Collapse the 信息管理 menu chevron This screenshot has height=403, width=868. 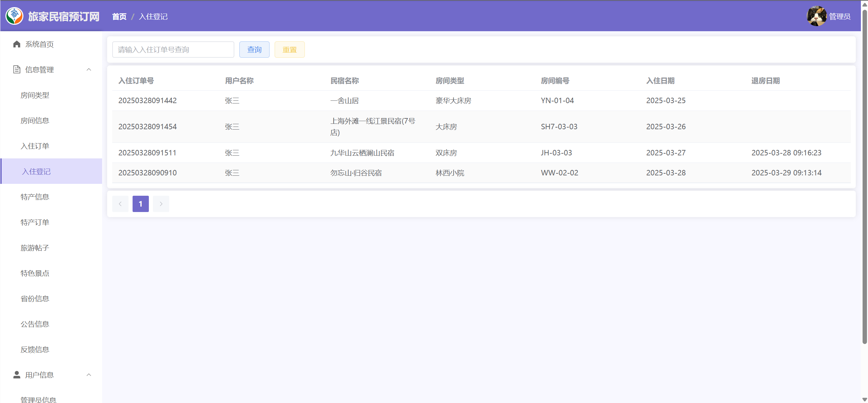[x=89, y=70]
